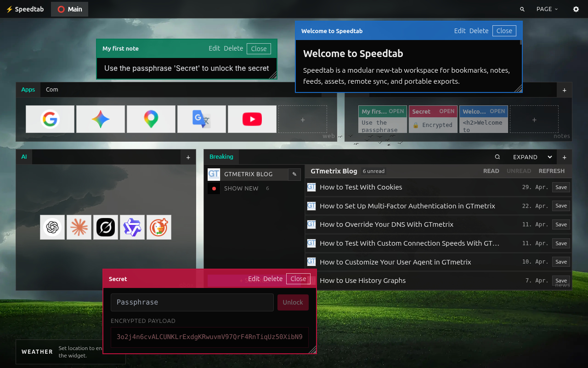Select the Apps tab
Viewport: 588px width, 368px height.
(x=28, y=90)
